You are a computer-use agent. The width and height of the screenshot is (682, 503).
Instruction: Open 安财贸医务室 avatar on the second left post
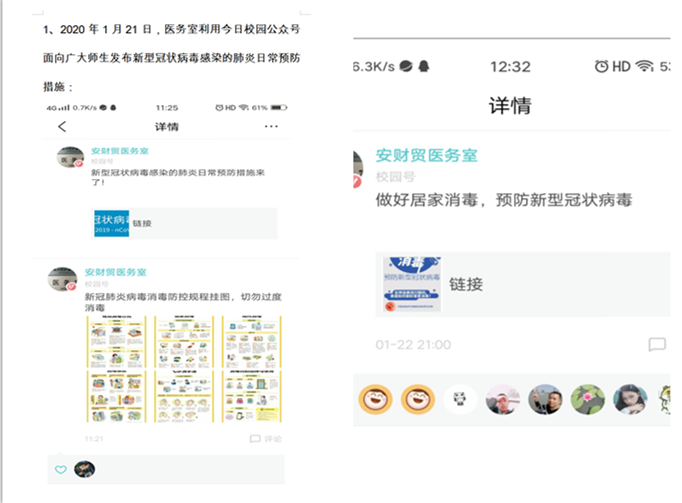(x=64, y=279)
